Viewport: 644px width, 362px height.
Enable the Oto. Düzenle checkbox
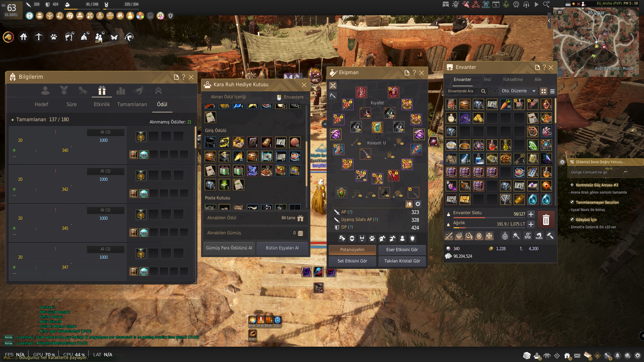click(495, 91)
